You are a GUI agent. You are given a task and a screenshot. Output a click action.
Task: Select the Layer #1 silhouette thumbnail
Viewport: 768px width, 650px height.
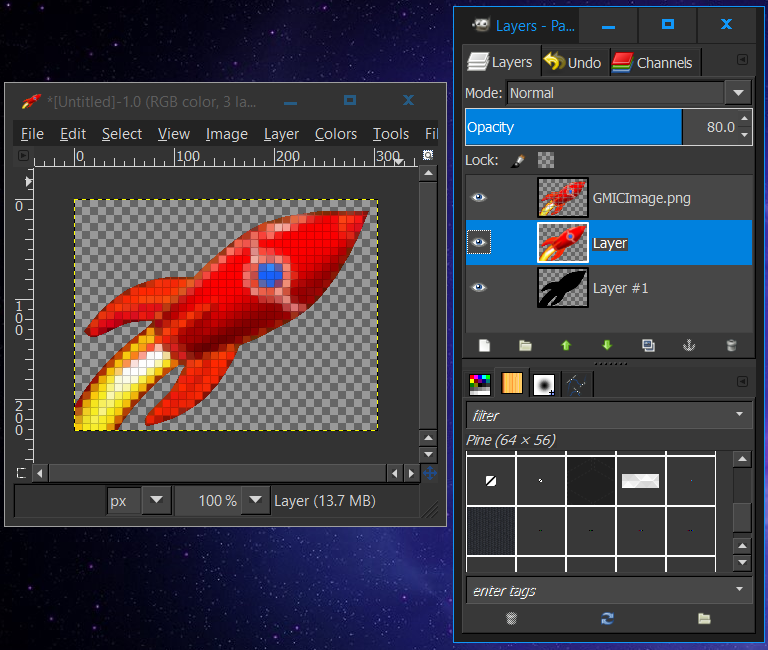[563, 288]
